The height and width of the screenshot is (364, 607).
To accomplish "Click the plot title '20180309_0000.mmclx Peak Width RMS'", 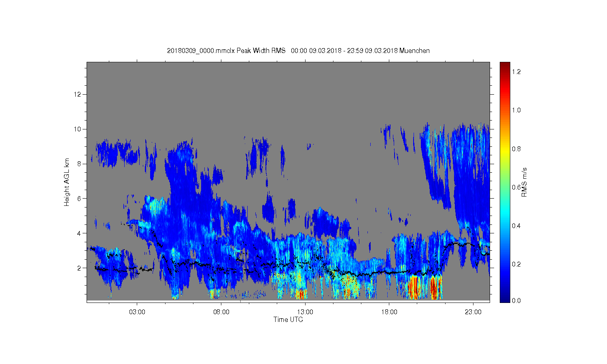I will point(226,51).
